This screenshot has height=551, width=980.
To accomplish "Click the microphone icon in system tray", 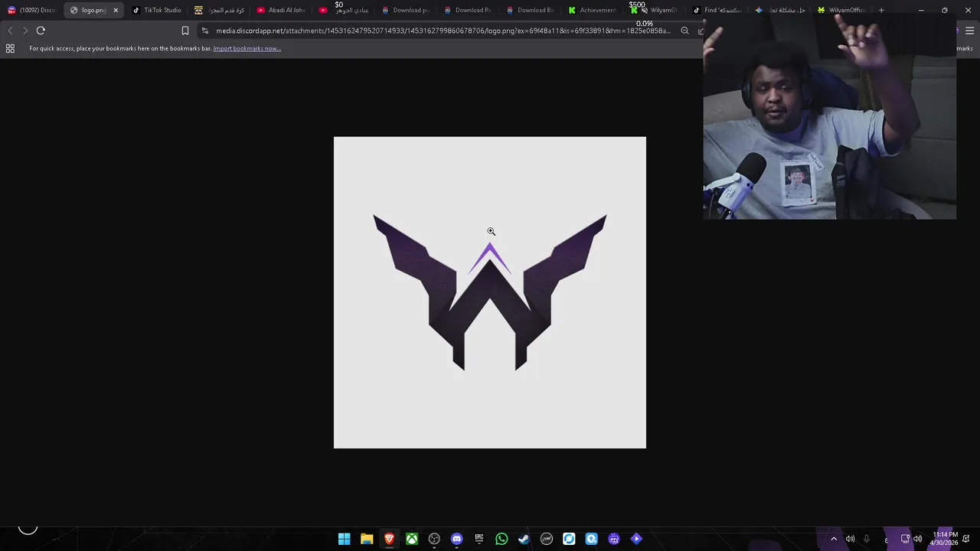I will click(867, 539).
